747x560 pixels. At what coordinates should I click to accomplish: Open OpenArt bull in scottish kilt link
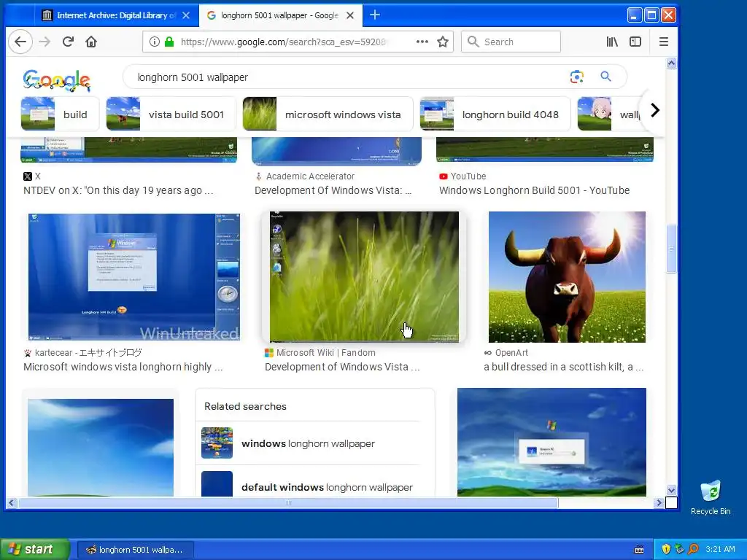pyautogui.click(x=564, y=367)
